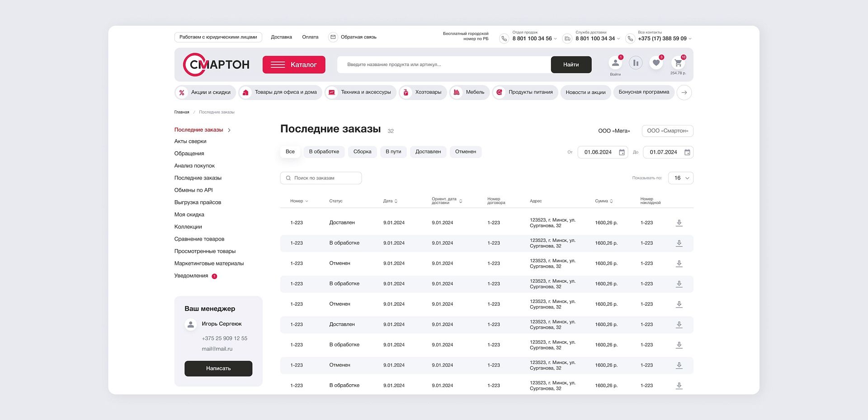Open "Акты сверки" in the sidebar menu
Screen dimensions: 868x420
(190, 142)
